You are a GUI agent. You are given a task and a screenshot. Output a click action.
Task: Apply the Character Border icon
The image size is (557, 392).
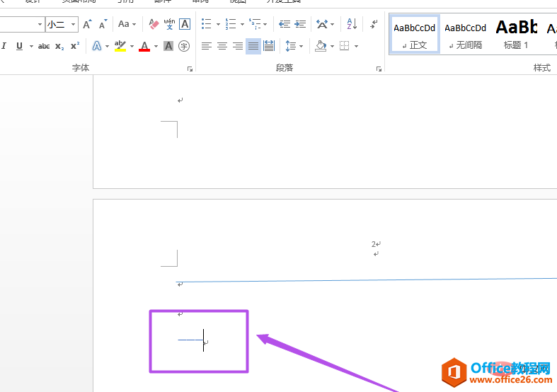tap(185, 24)
